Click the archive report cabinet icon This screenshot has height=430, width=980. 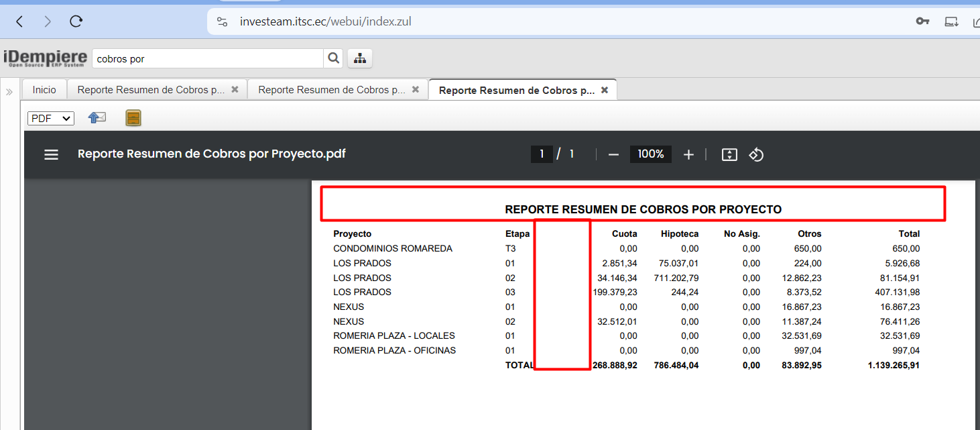click(133, 118)
